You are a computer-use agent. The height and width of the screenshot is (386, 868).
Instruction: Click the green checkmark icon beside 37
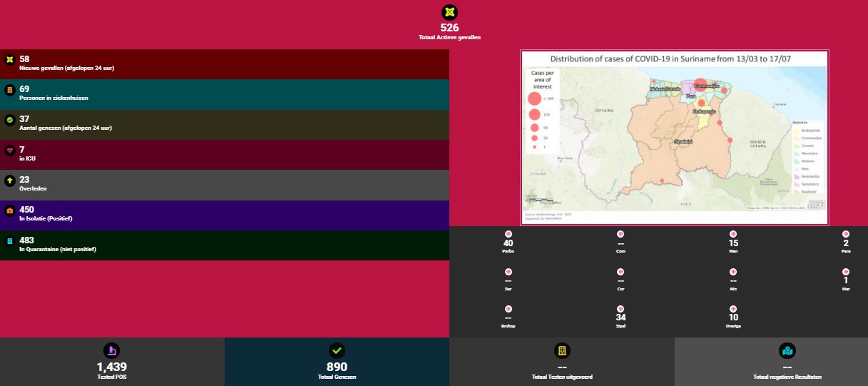(9, 120)
